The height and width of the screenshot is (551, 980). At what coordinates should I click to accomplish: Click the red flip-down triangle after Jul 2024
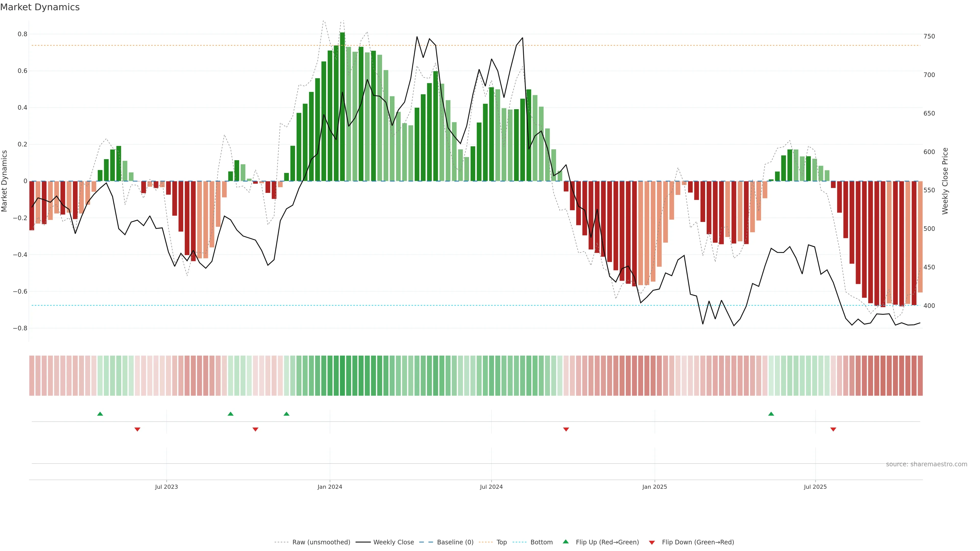coord(566,429)
